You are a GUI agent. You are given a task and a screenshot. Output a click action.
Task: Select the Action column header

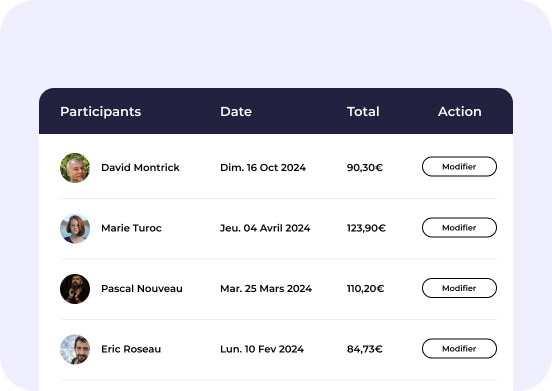click(460, 112)
